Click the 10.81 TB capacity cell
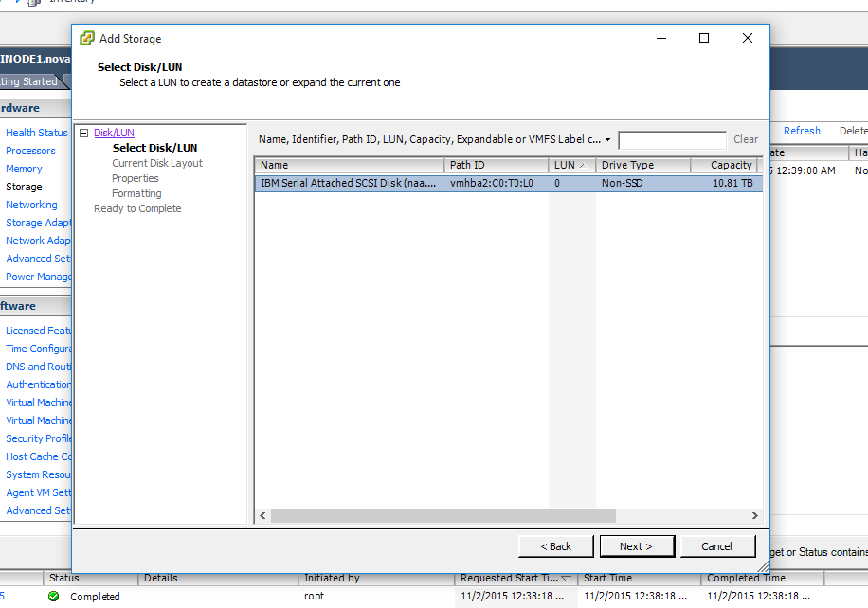868x608 pixels. [x=732, y=183]
